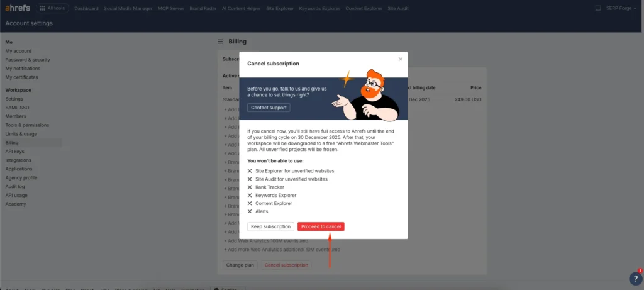Click the '249.00 USD' price value
The width and height of the screenshot is (644, 290).
[x=468, y=99]
